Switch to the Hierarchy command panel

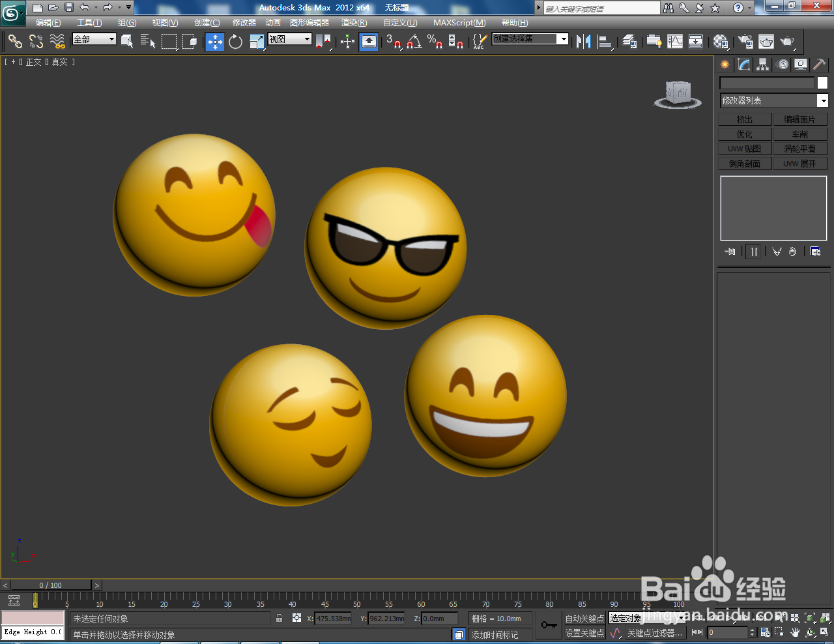pos(762,64)
